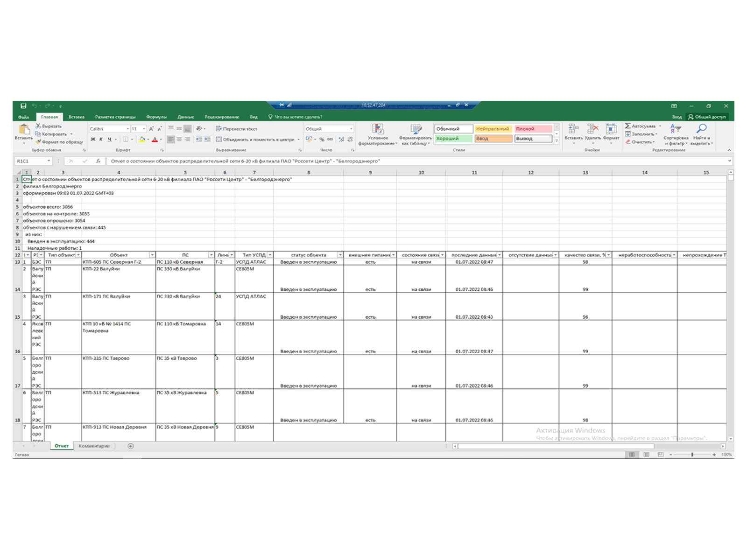747x560 pixels.
Task: Apply Плохой red cell style
Action: point(533,129)
